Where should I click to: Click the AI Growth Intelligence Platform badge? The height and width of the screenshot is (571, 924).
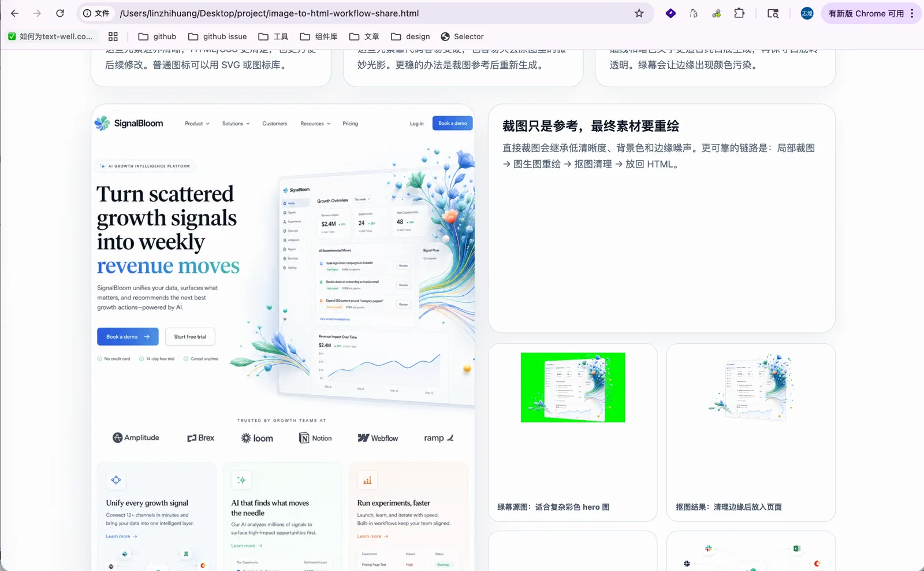(x=144, y=166)
